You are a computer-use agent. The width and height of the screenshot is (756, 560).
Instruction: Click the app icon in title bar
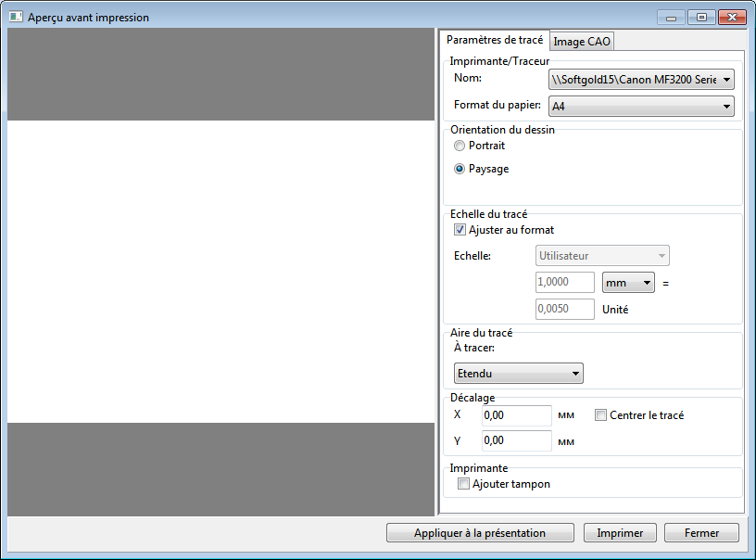(16, 18)
